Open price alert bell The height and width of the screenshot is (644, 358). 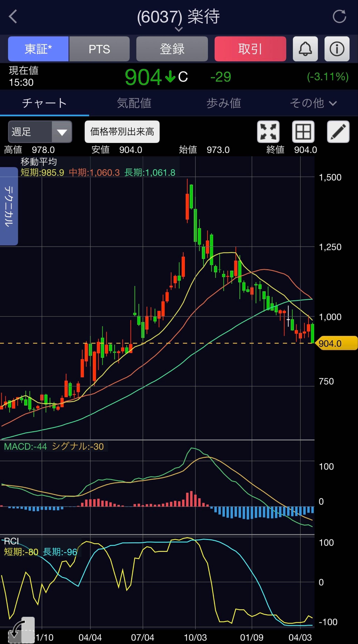coord(305,49)
